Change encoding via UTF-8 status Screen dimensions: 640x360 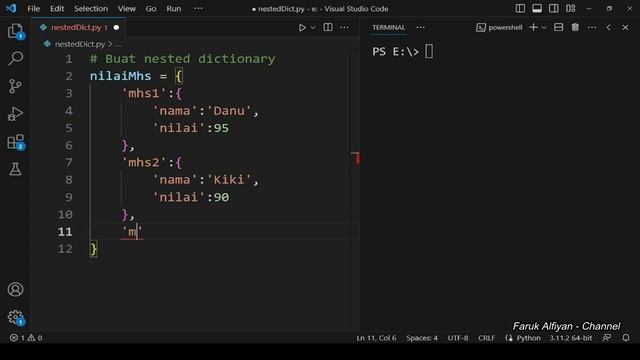[x=458, y=338]
